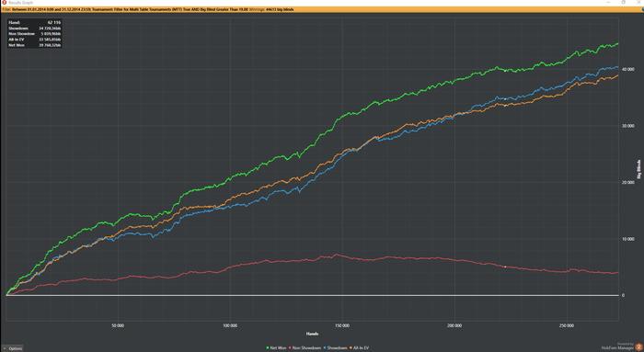The image size is (644, 352).
Task: Click the HoldemManager logo icon
Action: (638, 347)
